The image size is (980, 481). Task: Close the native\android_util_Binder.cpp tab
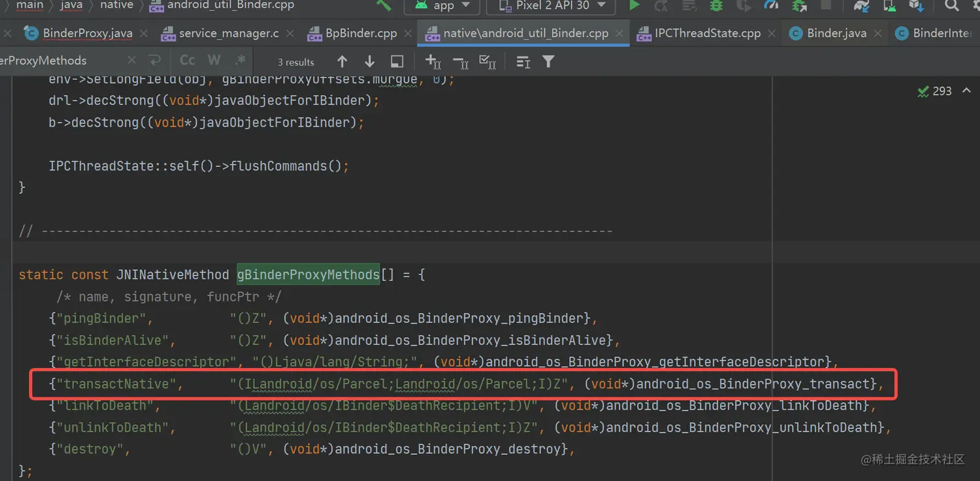(620, 34)
